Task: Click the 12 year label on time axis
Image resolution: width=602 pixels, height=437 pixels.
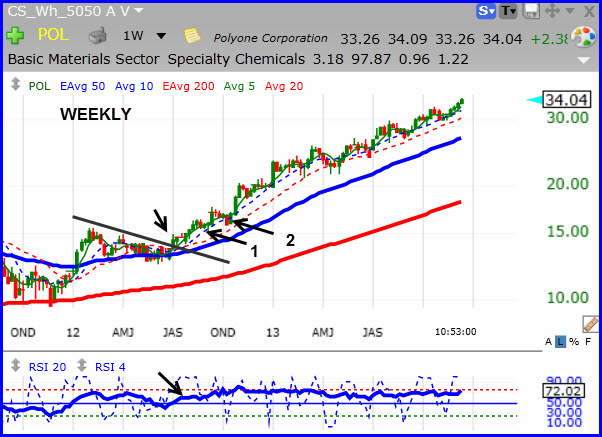Action: click(73, 332)
